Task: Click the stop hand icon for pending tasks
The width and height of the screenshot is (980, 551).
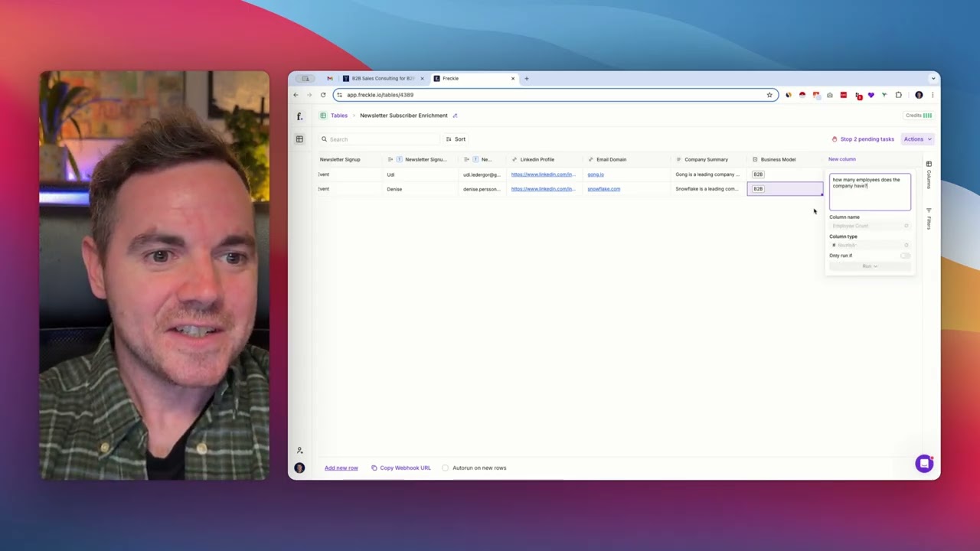Action: [x=835, y=139]
